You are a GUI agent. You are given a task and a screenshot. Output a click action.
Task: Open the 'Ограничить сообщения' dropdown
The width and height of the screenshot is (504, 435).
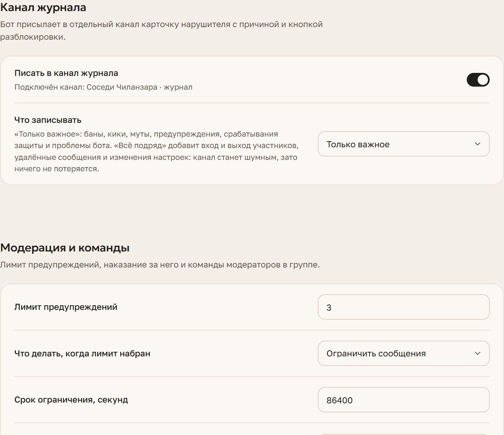coord(404,353)
